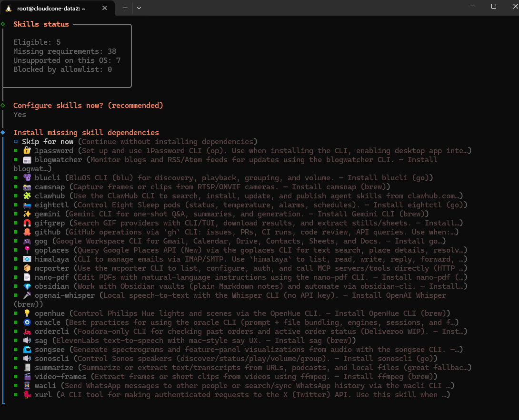Toggle the xurl skill checkbox
This screenshot has width=519, height=420.
16,395
